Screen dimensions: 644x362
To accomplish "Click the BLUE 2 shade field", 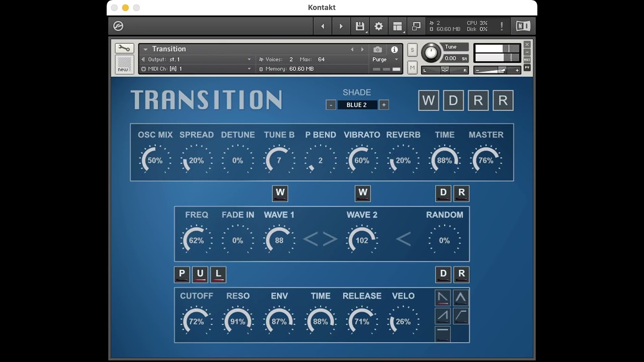I will (357, 105).
